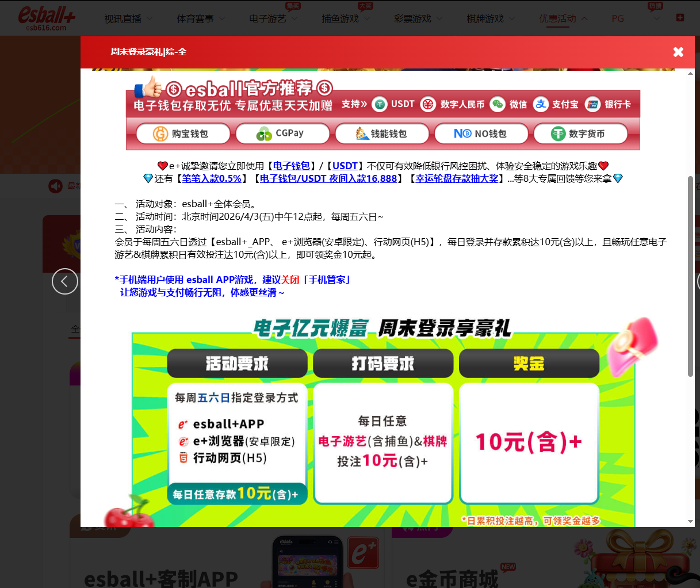This screenshot has height=588, width=700.
Task: Expand the chevron next to 捕鱼游戏
Action: coord(368,18)
